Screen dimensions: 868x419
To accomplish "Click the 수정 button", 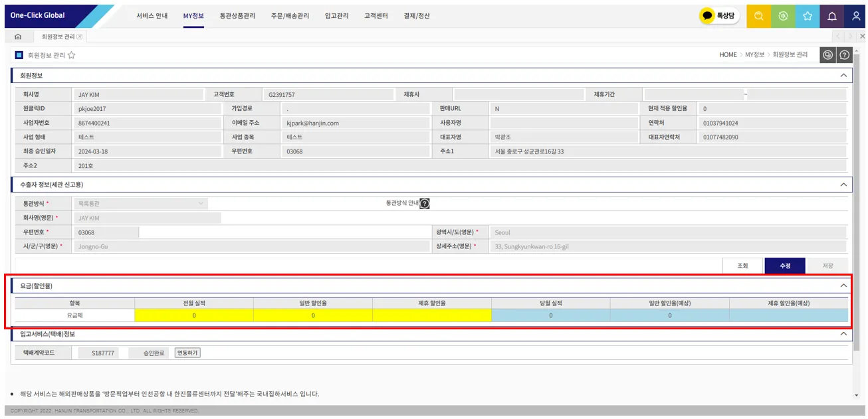I will tap(785, 266).
